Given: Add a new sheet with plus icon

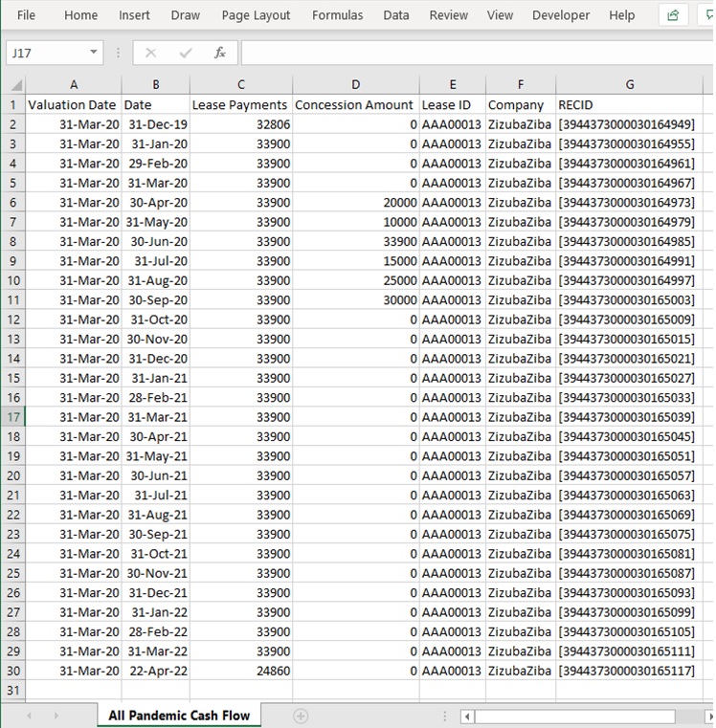Looking at the screenshot, I should pos(300,716).
